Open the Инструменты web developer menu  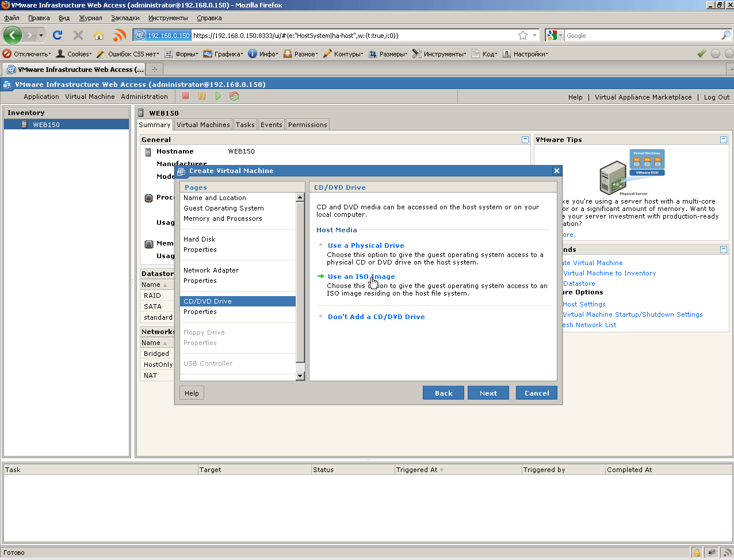[439, 53]
